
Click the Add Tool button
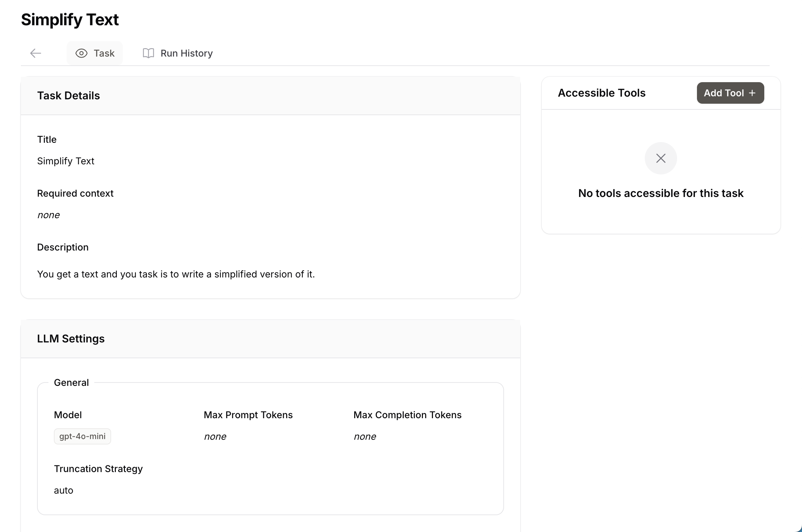tap(730, 93)
